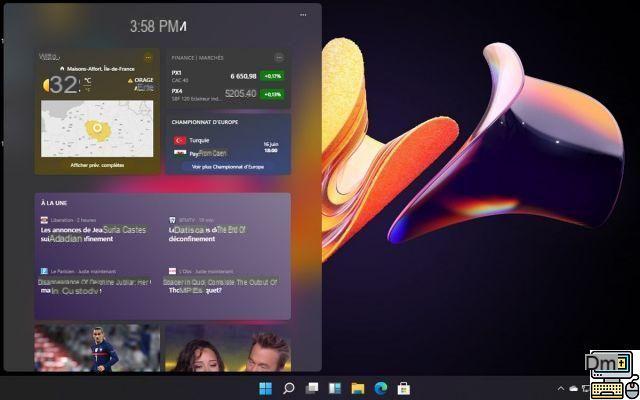The width and height of the screenshot is (640, 400).
Task: Open the couple photo news card
Action: [x=228, y=348]
